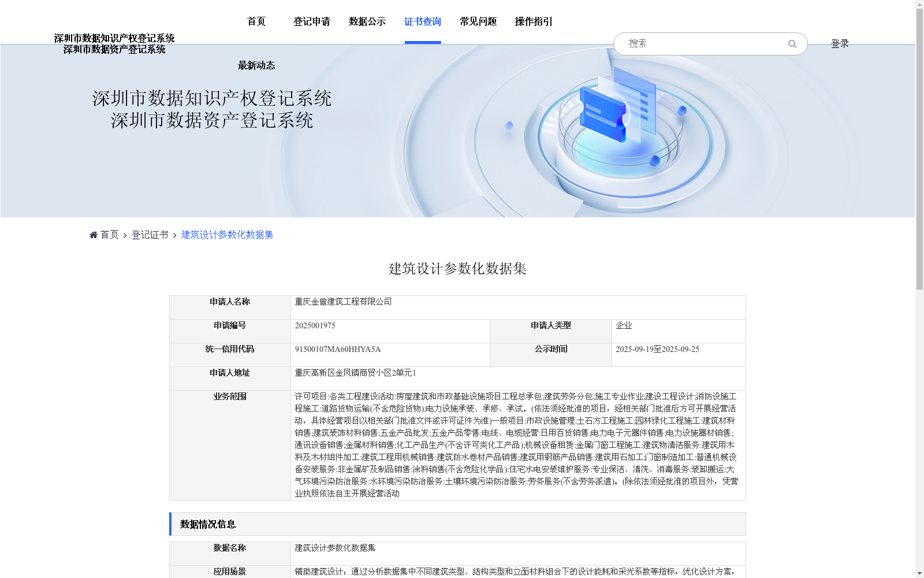Click the 申请人类型 label cell
Image resolution: width=924 pixels, height=578 pixels.
(551, 331)
